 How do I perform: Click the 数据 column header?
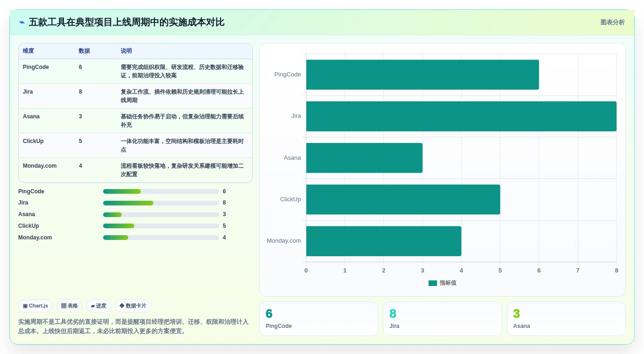click(84, 51)
